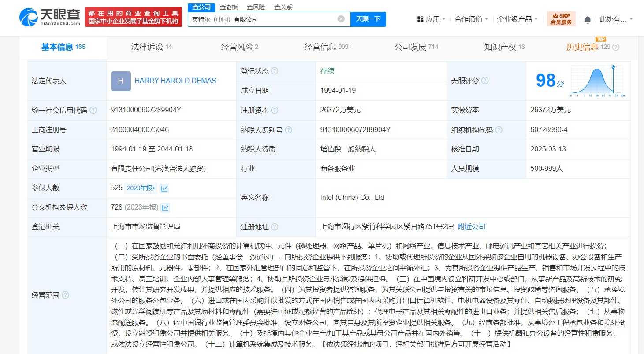644x354 pixels.
Task: Click the TianYanCha logo
Action: (x=50, y=17)
